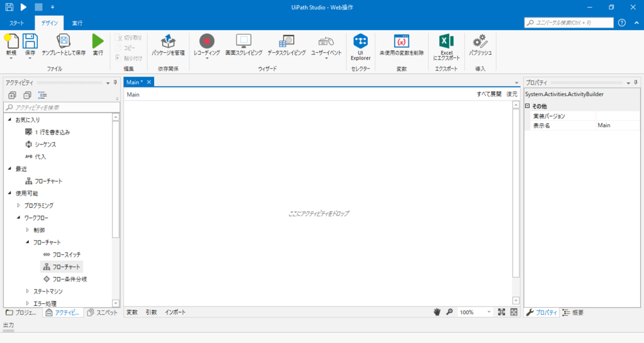Expand all in activities panel toolbar
Image resolution: width=644 pixels, height=343 pixels.
[12, 95]
